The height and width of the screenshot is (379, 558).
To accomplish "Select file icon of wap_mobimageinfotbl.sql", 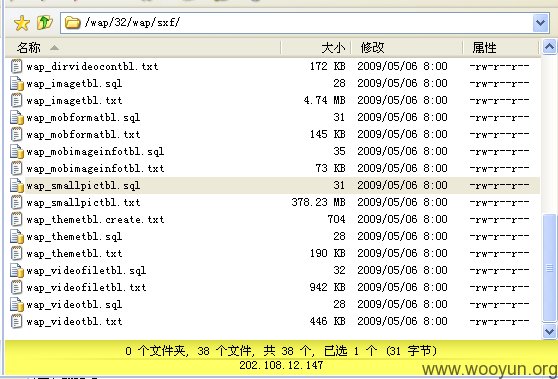I will (16, 152).
